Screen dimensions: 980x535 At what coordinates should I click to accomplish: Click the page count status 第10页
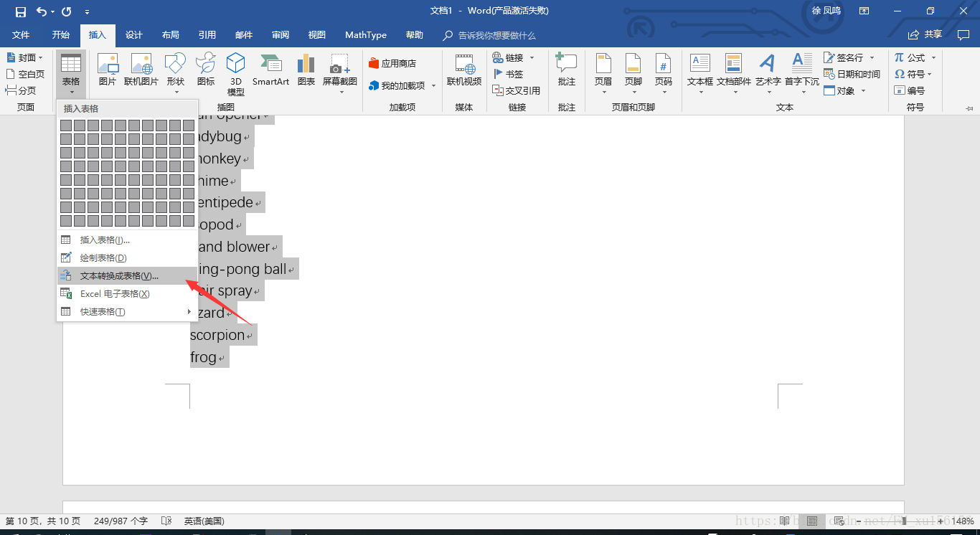click(43, 521)
